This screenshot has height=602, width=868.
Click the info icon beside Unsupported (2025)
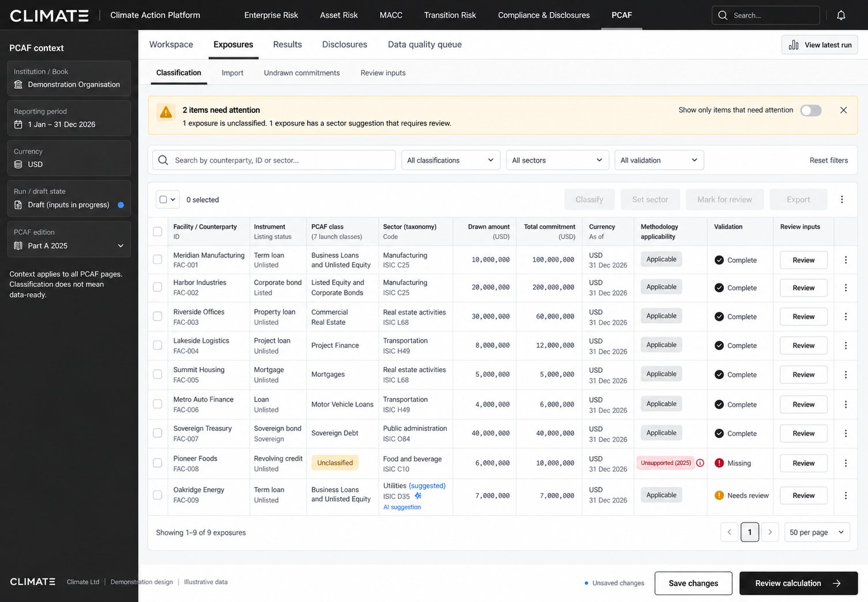pyautogui.click(x=700, y=463)
